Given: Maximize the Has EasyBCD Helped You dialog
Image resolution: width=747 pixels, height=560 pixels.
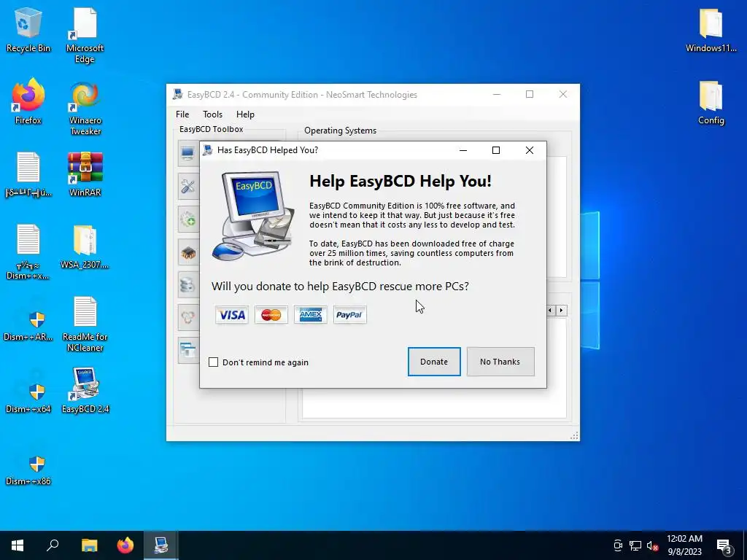Looking at the screenshot, I should coord(496,150).
